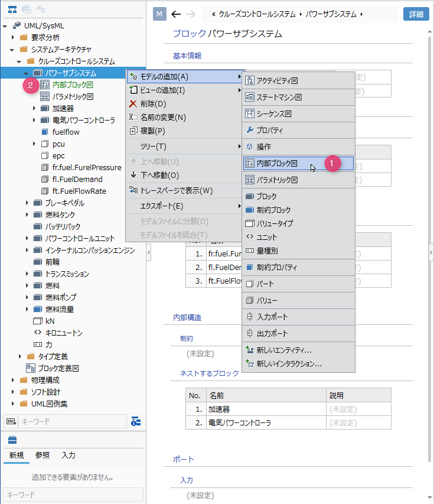Expand the 燃料タンク block
This screenshot has height=504, width=434.
point(27,214)
